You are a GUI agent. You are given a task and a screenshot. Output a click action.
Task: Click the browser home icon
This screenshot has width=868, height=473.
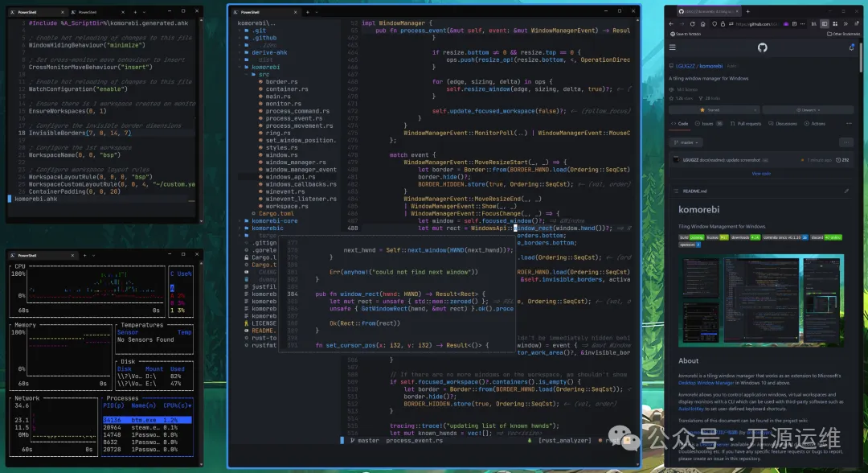pos(704,24)
